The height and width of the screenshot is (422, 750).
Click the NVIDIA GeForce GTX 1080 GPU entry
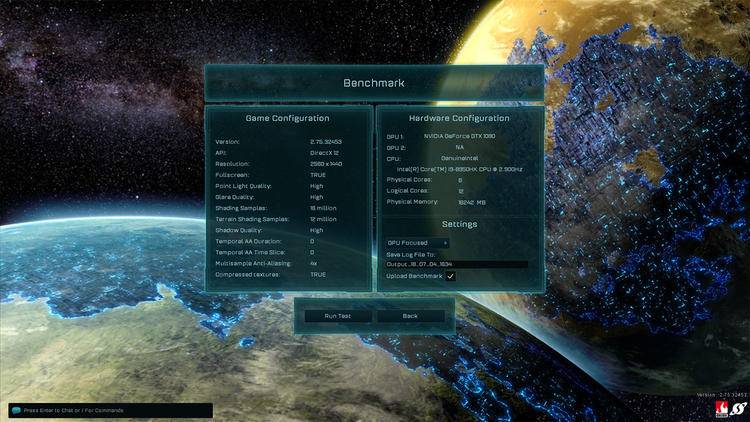tap(461, 136)
